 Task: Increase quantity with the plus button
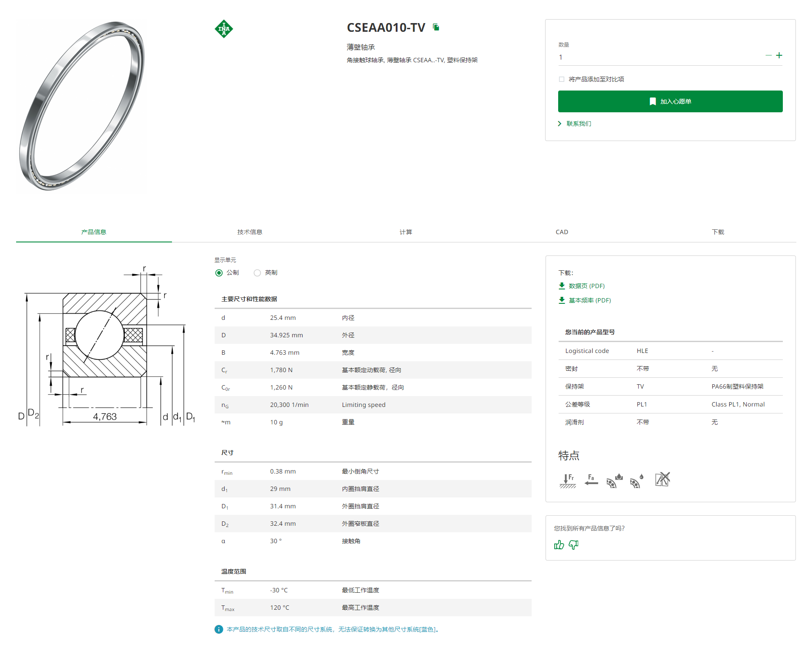pos(779,55)
